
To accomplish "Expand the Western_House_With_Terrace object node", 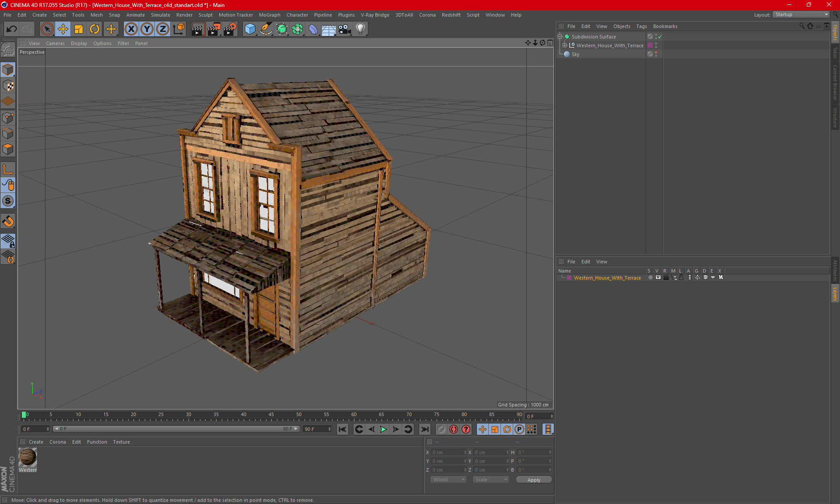I will (565, 45).
